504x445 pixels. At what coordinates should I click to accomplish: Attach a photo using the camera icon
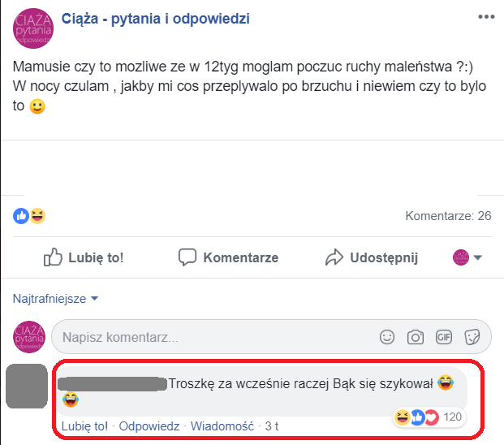(x=416, y=337)
